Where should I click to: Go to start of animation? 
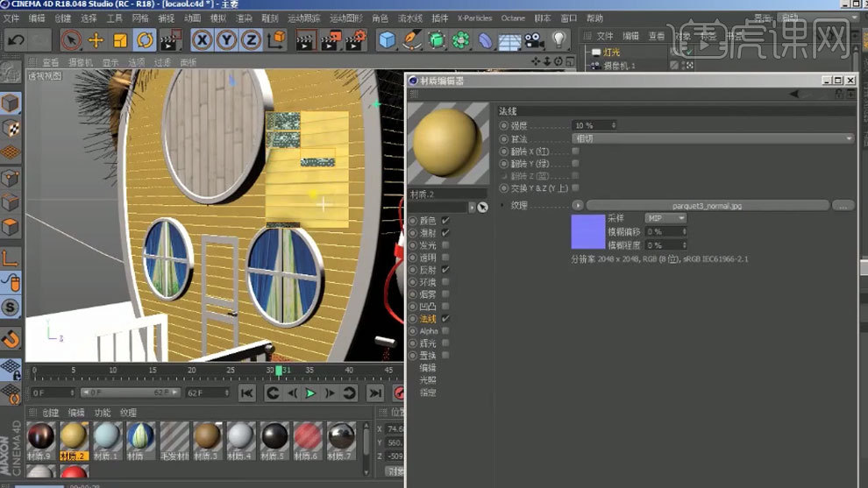[x=247, y=393]
